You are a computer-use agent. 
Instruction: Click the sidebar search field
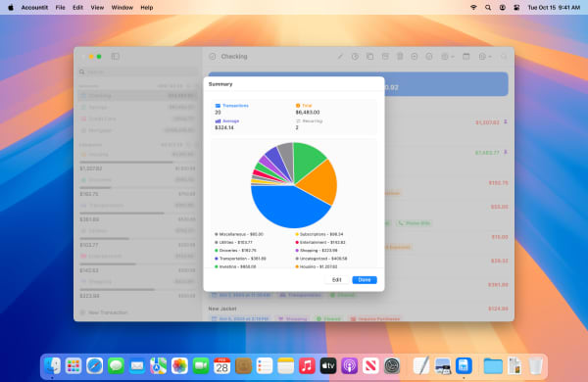(x=137, y=72)
